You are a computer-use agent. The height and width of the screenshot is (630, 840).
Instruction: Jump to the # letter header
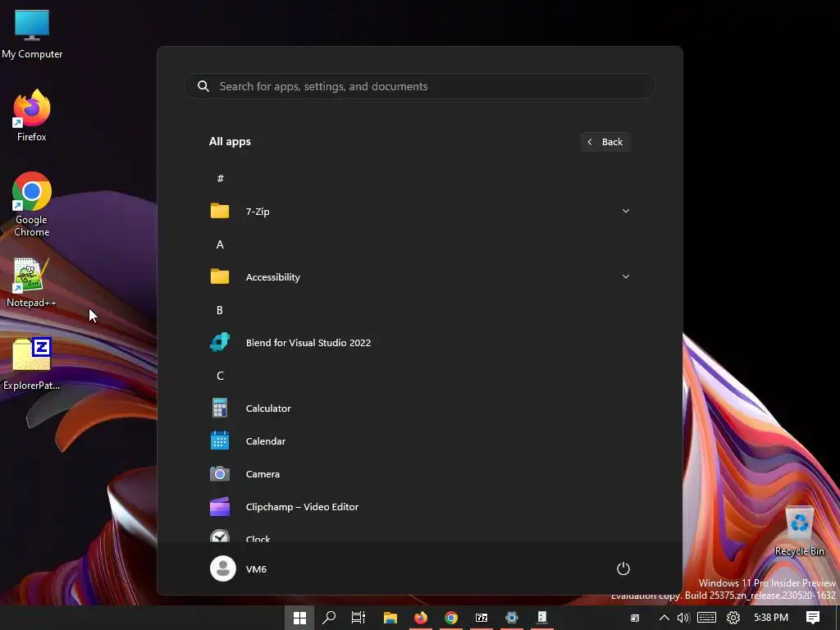220,178
